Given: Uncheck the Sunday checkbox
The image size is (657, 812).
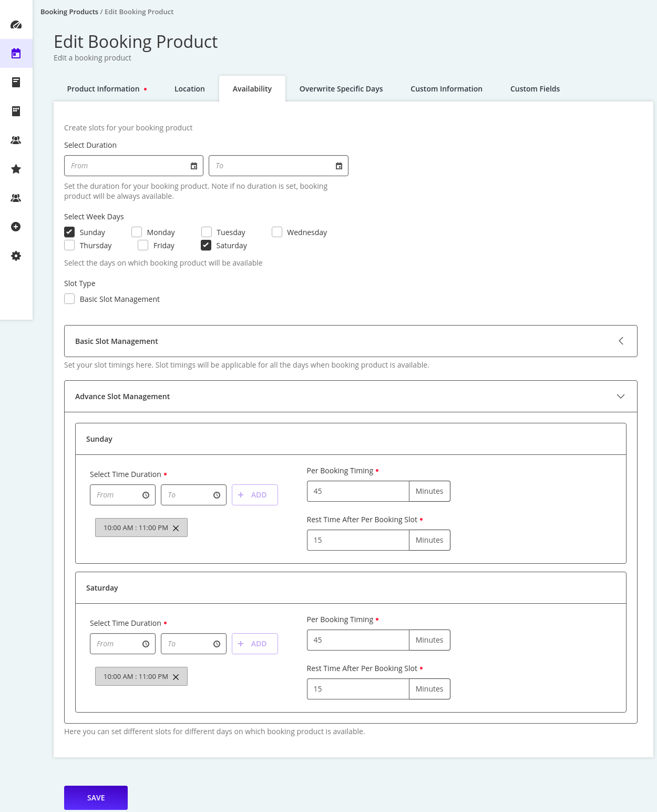Looking at the screenshot, I should pos(69,232).
